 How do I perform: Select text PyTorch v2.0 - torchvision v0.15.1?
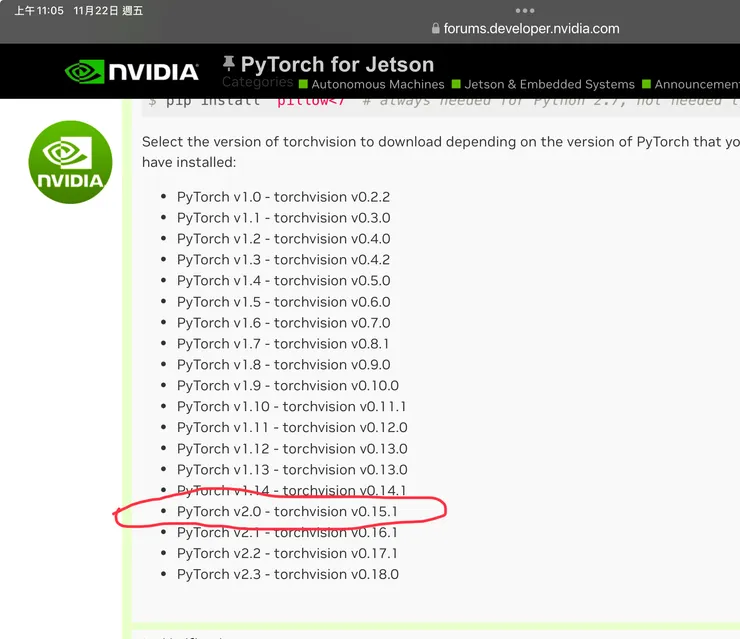[287, 512]
